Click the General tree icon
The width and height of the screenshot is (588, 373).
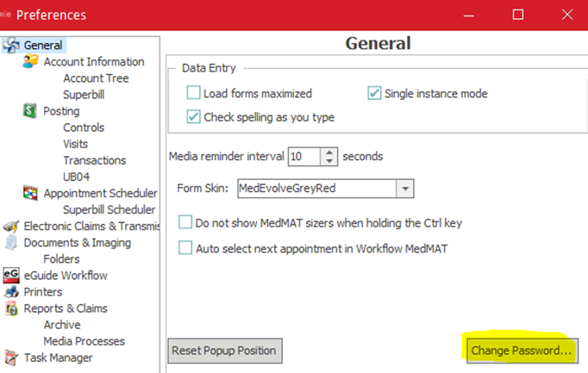tap(11, 46)
